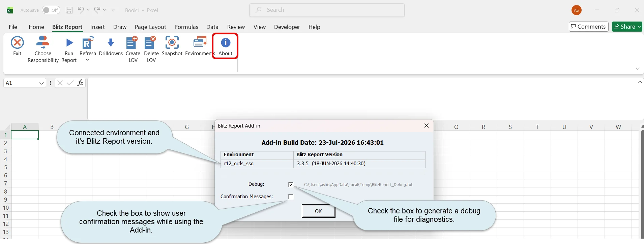Save the workbook

click(x=69, y=10)
